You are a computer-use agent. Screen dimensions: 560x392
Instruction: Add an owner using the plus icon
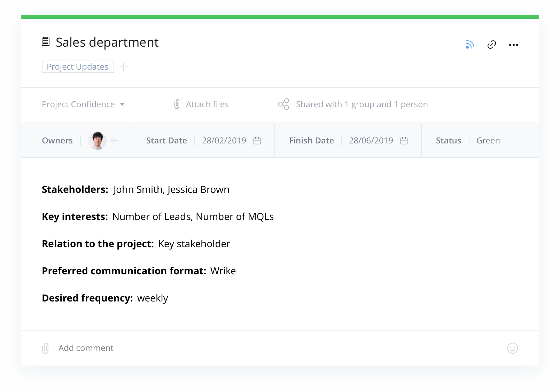114,141
